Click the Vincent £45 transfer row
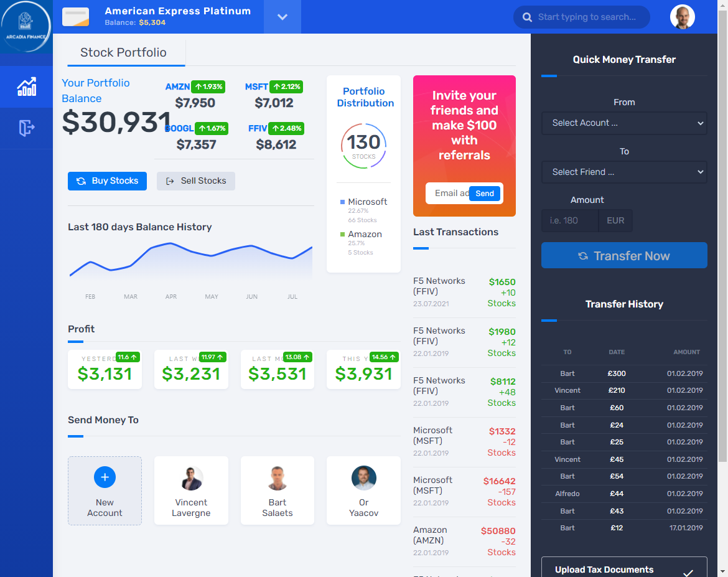This screenshot has width=728, height=577. (624, 459)
